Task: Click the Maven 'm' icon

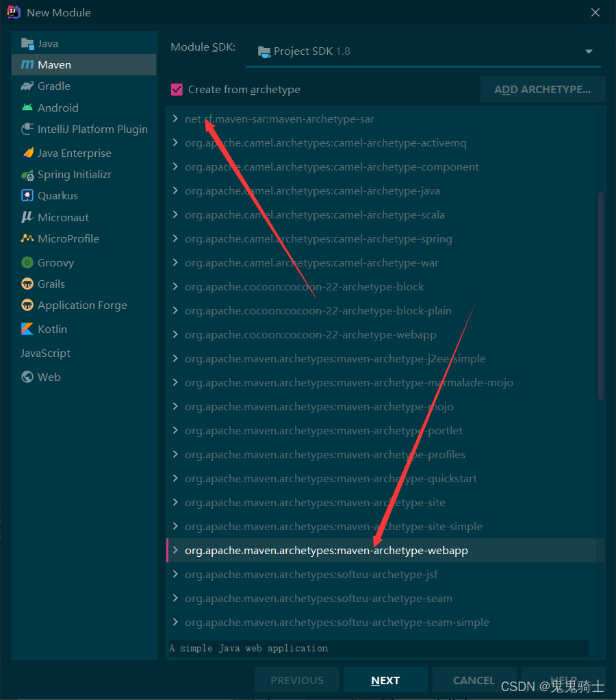Action: pyautogui.click(x=27, y=65)
